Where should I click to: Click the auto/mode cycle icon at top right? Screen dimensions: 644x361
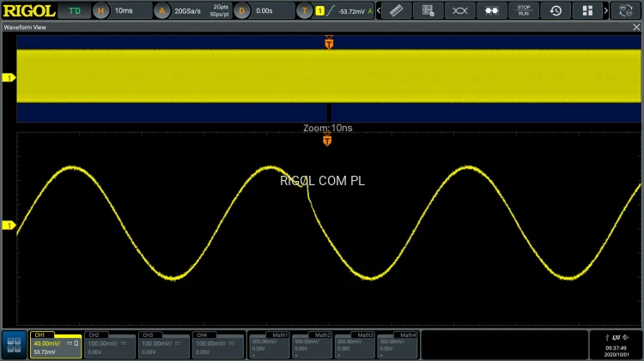tap(625, 10)
